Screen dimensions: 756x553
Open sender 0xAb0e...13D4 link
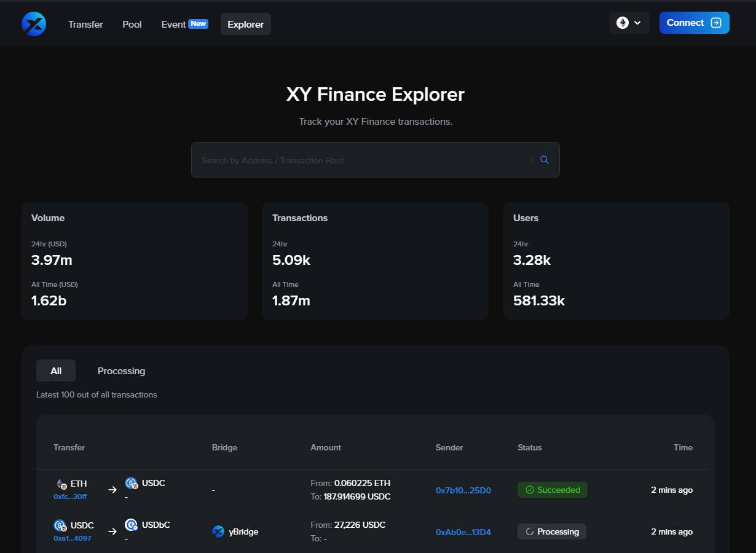(463, 532)
